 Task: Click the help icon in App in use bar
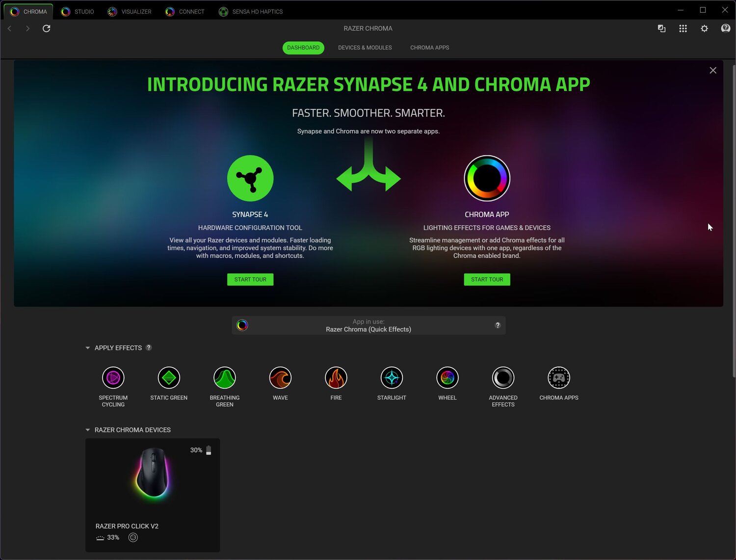click(498, 325)
